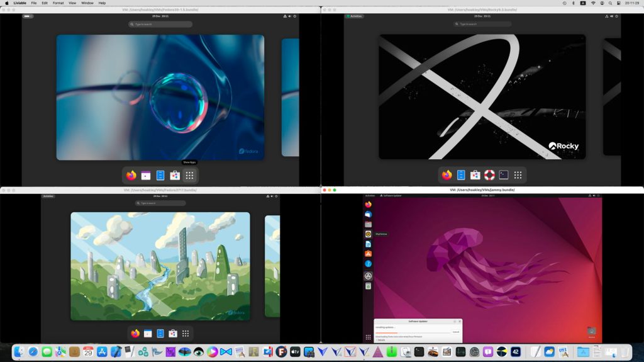Screen dimensions: 644x362
Task: Open the Window menu in the macOS menu bar
Action: (x=87, y=3)
